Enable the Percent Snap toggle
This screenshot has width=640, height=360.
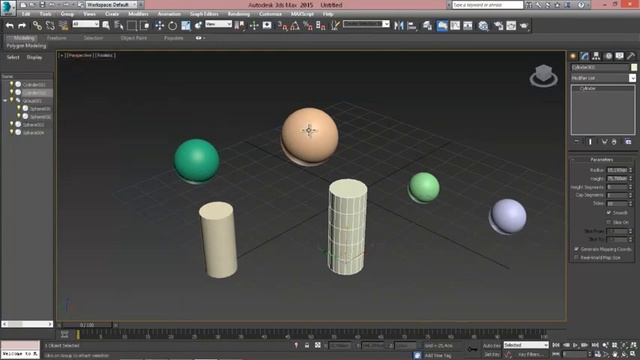pos(308,26)
